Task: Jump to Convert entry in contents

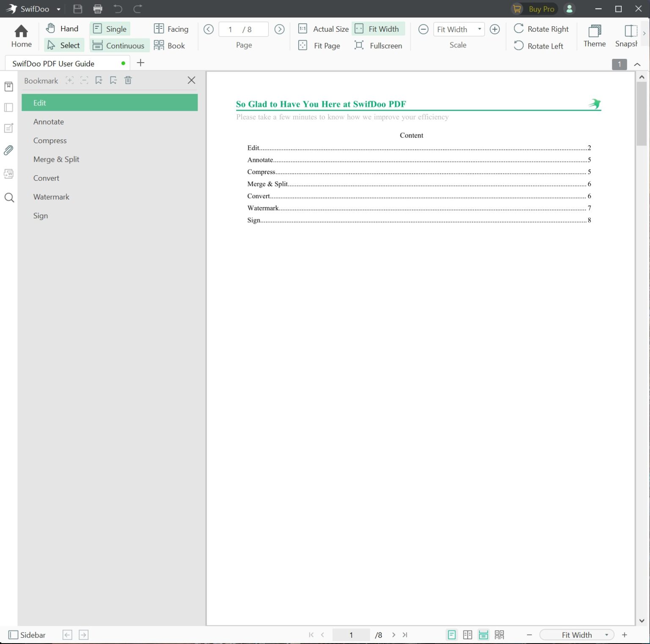Action: coord(419,196)
